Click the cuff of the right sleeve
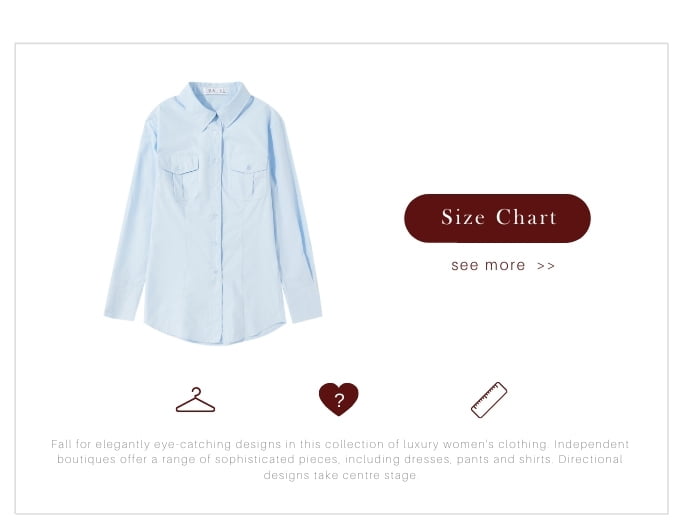The width and height of the screenshot is (683, 529). (303, 302)
